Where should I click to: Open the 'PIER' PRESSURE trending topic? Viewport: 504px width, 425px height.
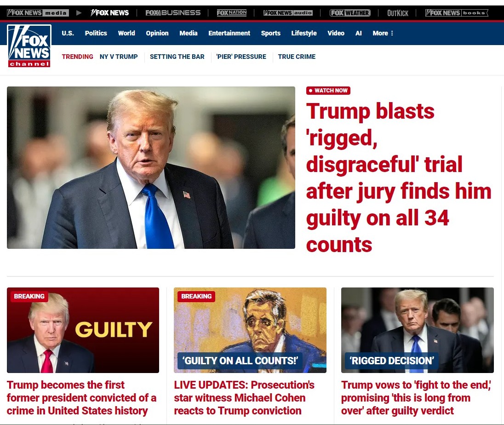241,57
